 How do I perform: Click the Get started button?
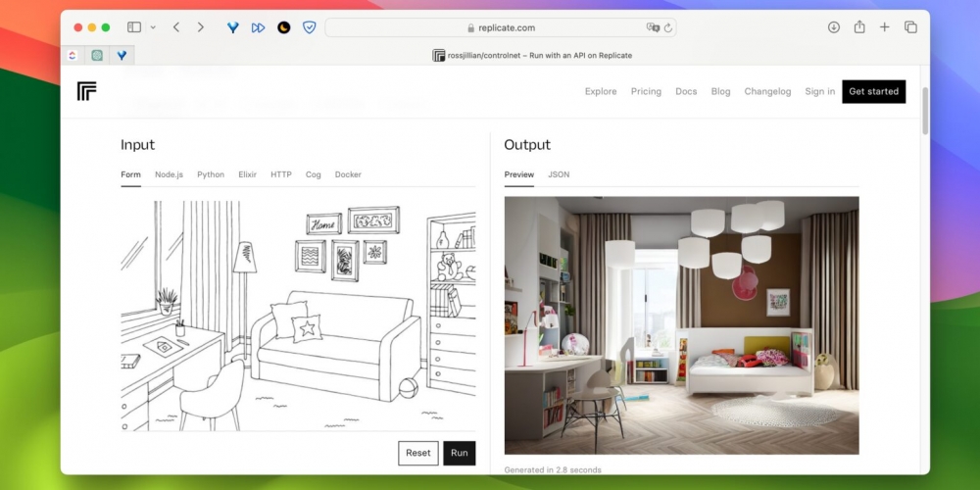point(874,91)
